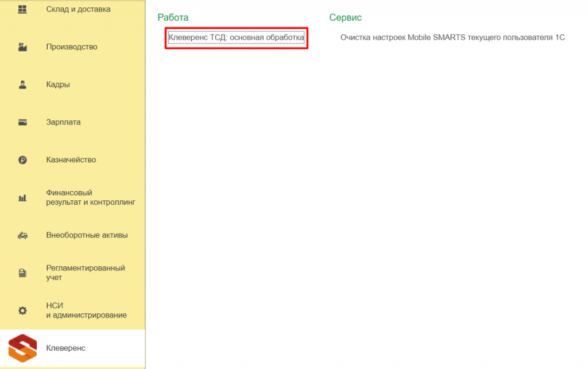
Task: Click the Зарплата card icon
Action: [22, 122]
